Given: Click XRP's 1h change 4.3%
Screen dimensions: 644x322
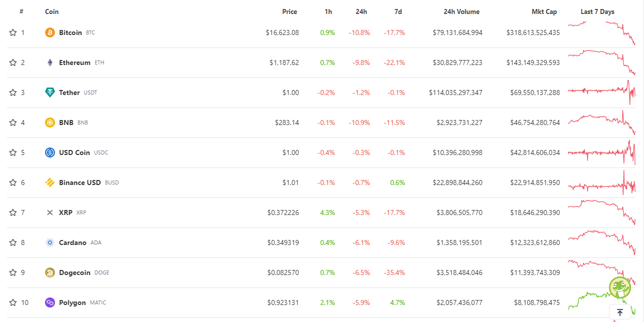Looking at the screenshot, I should [x=327, y=212].
